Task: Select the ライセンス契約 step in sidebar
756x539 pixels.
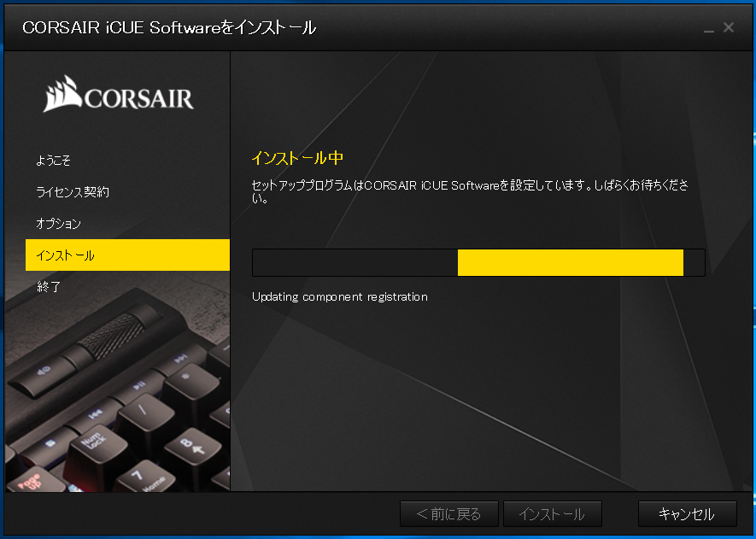Action: [73, 192]
